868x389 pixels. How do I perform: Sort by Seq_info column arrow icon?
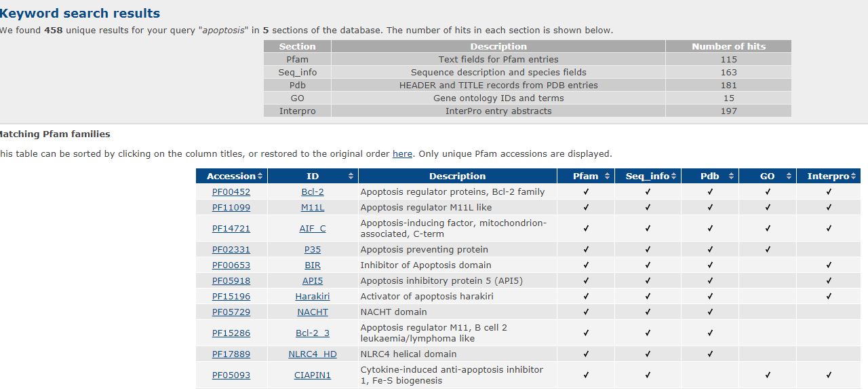click(x=674, y=177)
